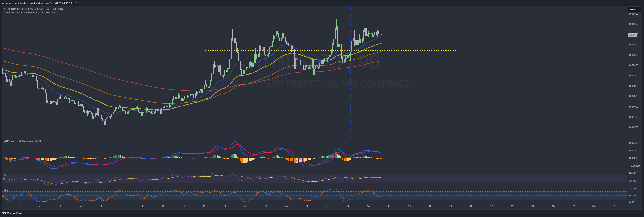This screenshot has width=644, height=217.
Task: Click date label 14 on time axis
Action: click(245, 207)
